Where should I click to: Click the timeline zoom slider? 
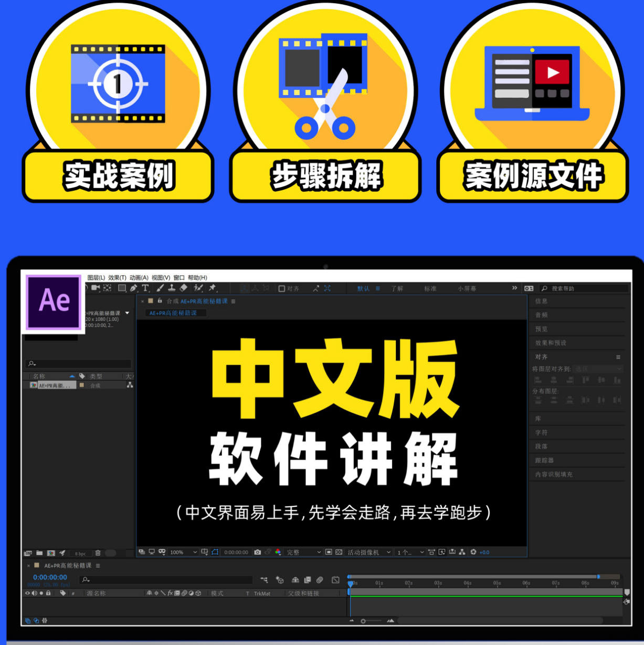(372, 621)
